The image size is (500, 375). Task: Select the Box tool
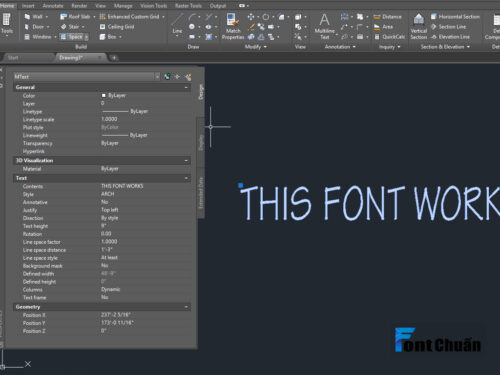108,37
